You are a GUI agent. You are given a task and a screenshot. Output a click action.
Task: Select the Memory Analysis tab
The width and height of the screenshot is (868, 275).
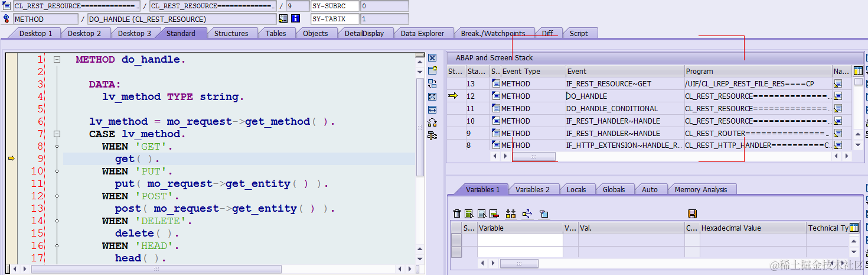tap(701, 189)
